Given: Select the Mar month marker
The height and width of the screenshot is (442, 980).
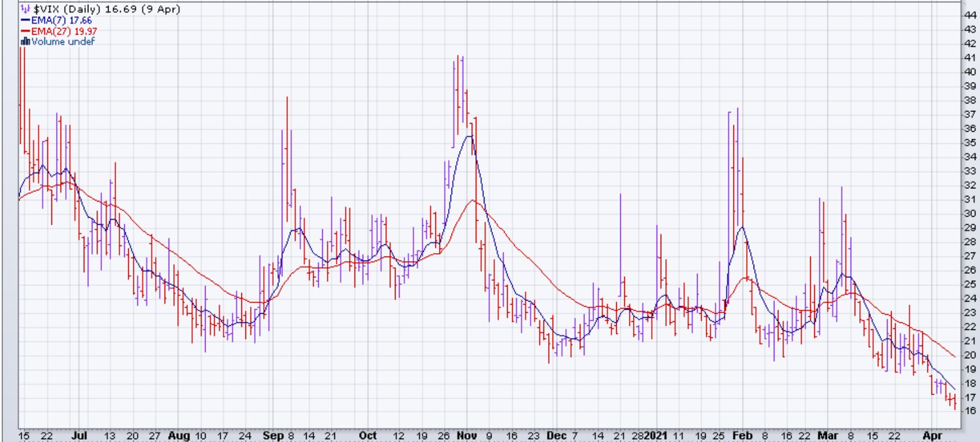Looking at the screenshot, I should (x=828, y=435).
